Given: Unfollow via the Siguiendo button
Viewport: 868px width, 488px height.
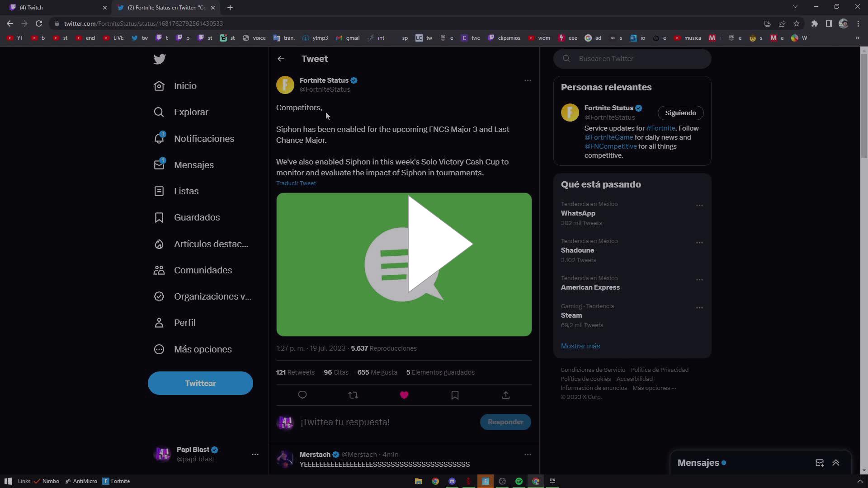Looking at the screenshot, I should [x=680, y=113].
